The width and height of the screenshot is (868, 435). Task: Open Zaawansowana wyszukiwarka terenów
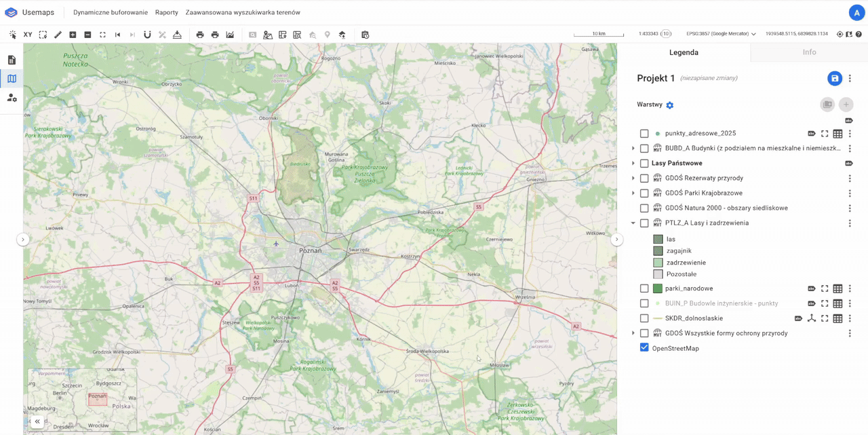pos(243,12)
